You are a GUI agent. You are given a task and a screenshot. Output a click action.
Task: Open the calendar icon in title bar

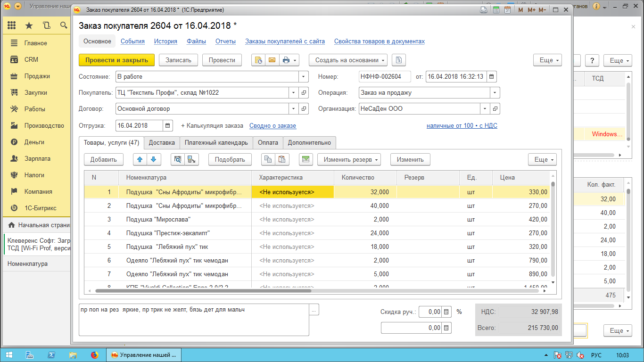point(508,10)
